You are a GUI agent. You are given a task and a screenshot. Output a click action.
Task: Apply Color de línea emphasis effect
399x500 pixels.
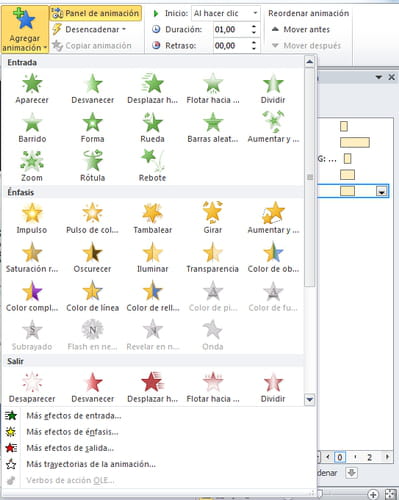click(x=92, y=296)
